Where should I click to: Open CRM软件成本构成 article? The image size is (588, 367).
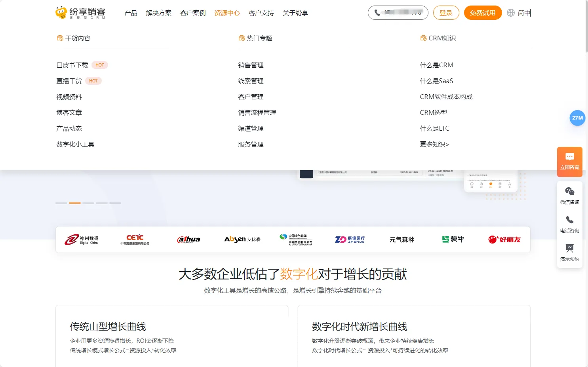tap(446, 97)
